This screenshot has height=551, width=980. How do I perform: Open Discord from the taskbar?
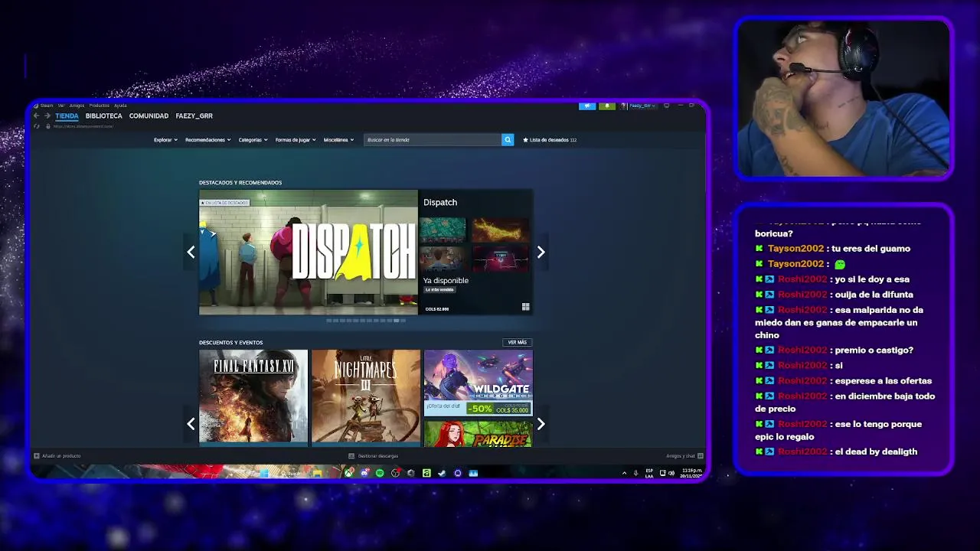(x=364, y=473)
